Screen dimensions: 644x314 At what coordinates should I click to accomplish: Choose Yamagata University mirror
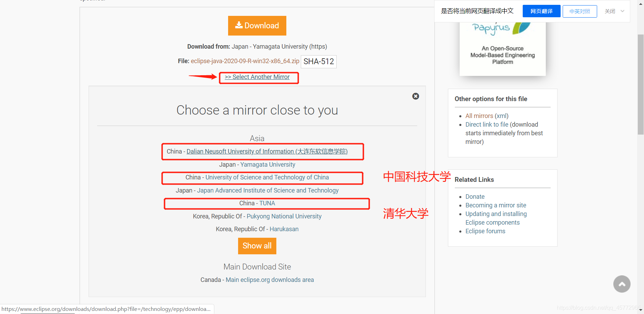click(x=268, y=165)
